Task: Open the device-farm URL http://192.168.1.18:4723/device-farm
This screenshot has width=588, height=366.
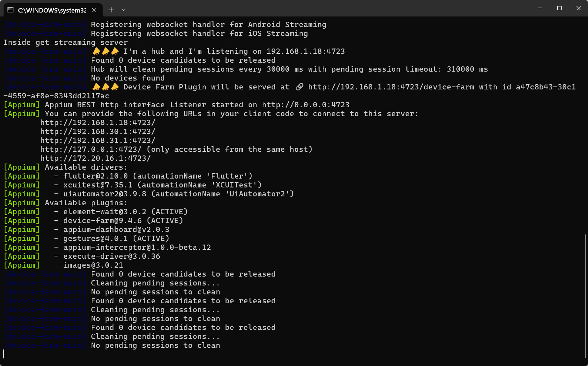Action: coord(391,87)
